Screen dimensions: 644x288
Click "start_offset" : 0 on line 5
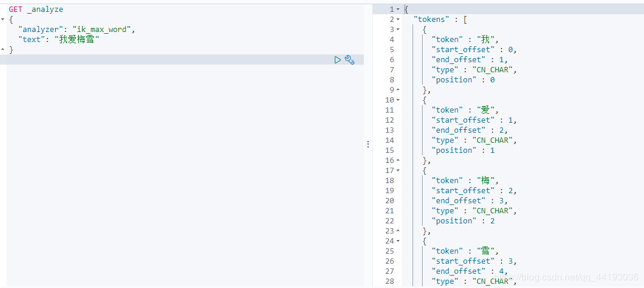(474, 50)
